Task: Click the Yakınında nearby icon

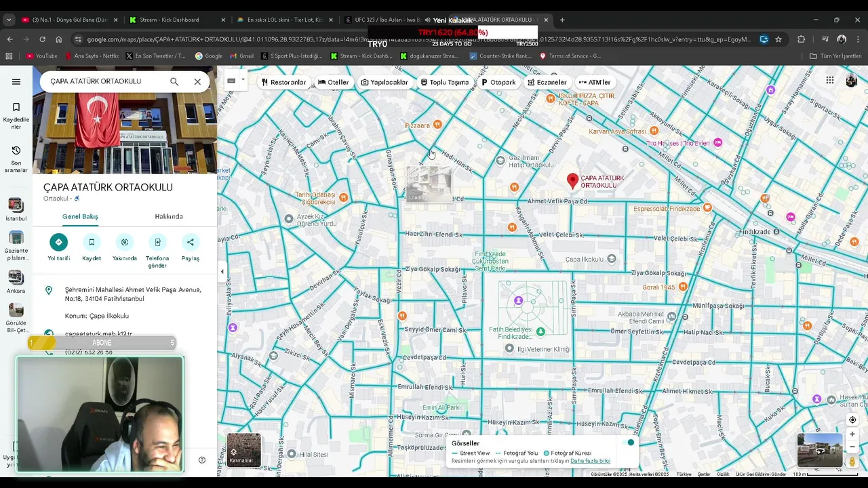Action: pos(125,242)
